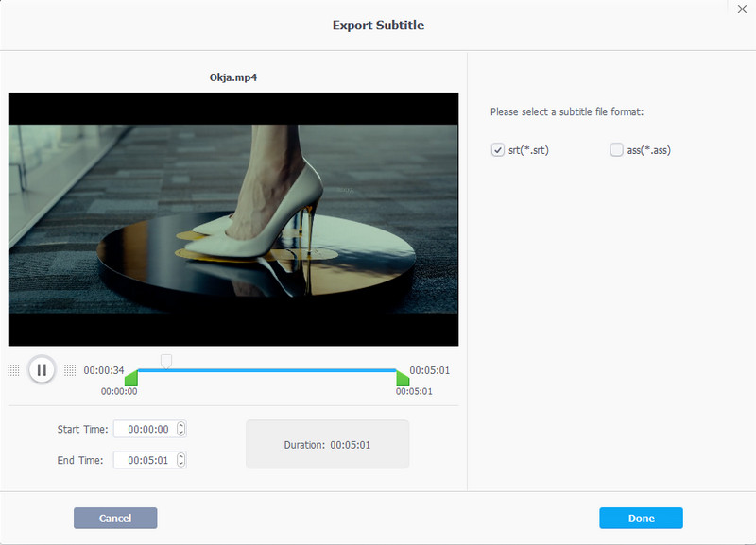Screen dimensions: 756x545
Task: Click the blue timeline progress bar
Action: pyautogui.click(x=266, y=370)
